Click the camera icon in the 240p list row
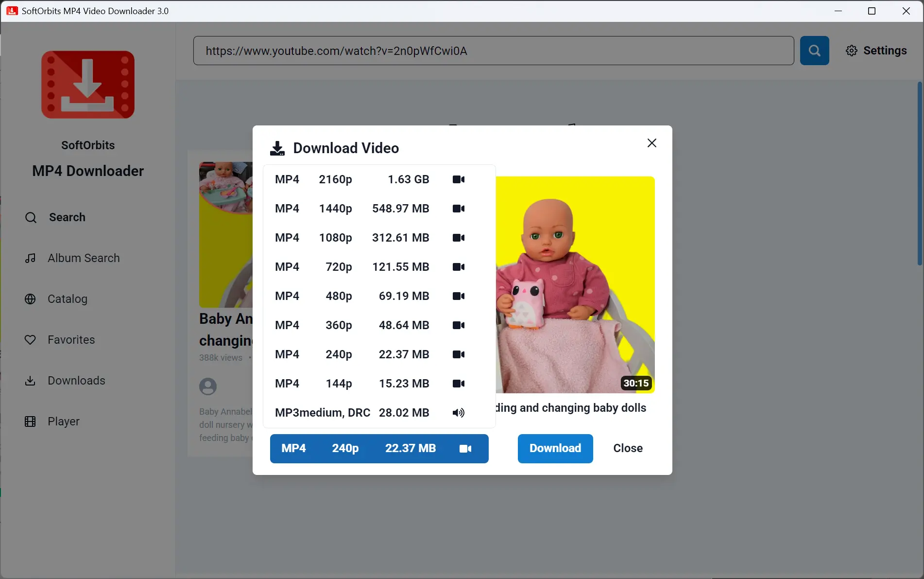This screenshot has height=579, width=924. click(x=459, y=354)
